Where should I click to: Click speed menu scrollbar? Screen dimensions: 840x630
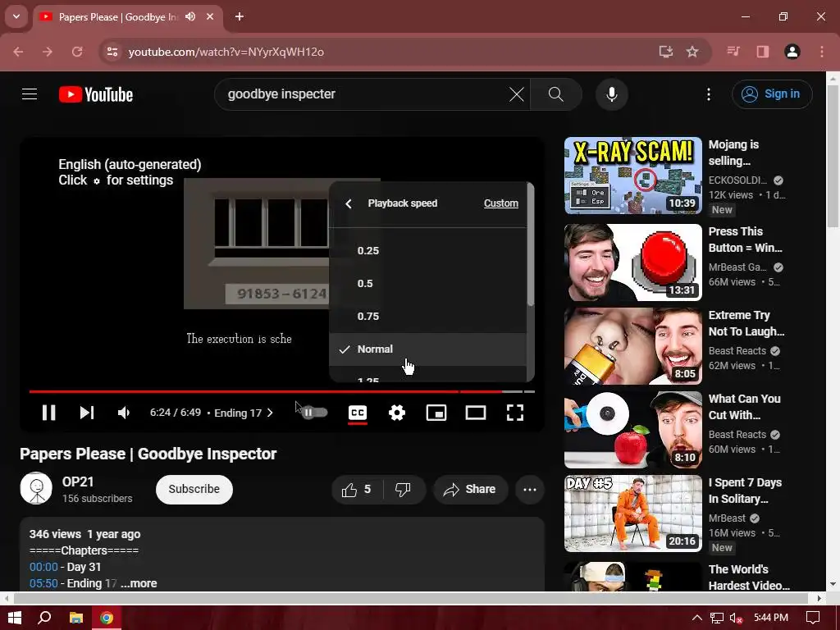coord(531,246)
